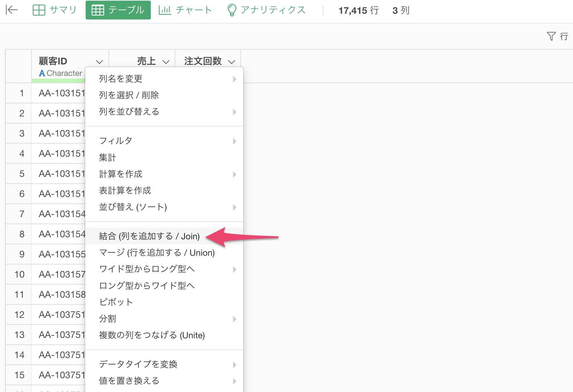Switch to the サマリ tab
Screen dimensions: 573x392
coord(55,10)
